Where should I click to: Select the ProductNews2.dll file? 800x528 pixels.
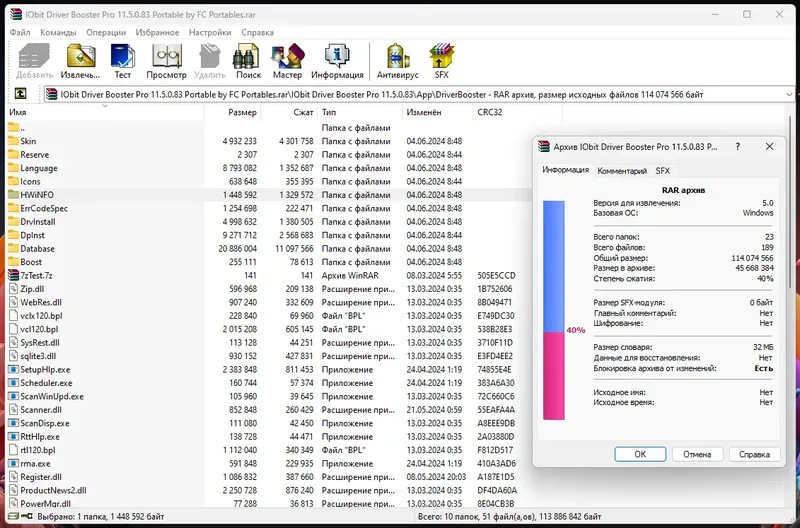pyautogui.click(x=53, y=490)
